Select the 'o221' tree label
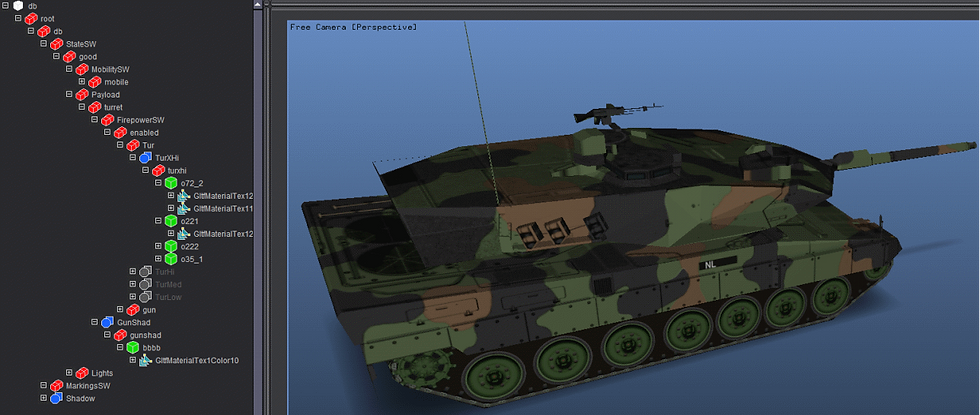The image size is (980, 415). coord(190,221)
